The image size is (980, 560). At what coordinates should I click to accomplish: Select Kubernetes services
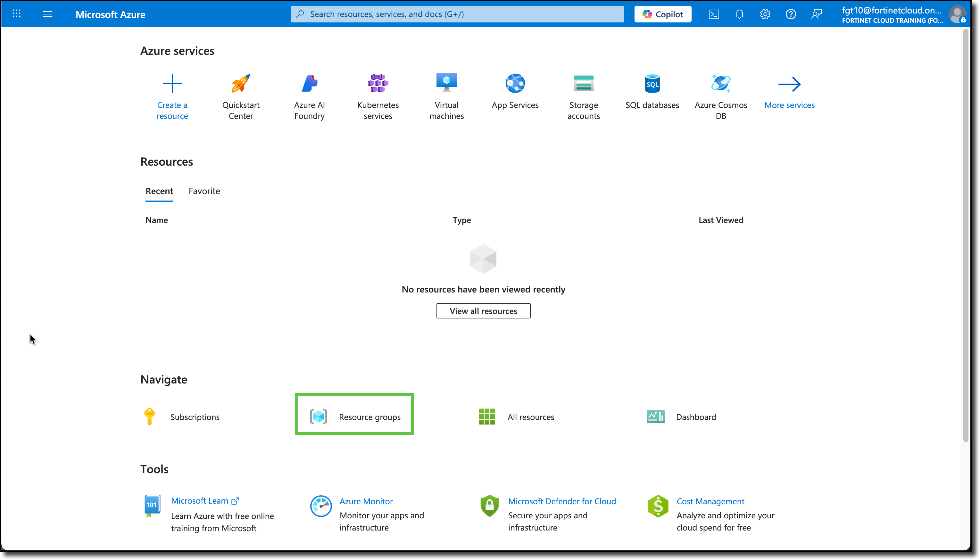pyautogui.click(x=378, y=96)
